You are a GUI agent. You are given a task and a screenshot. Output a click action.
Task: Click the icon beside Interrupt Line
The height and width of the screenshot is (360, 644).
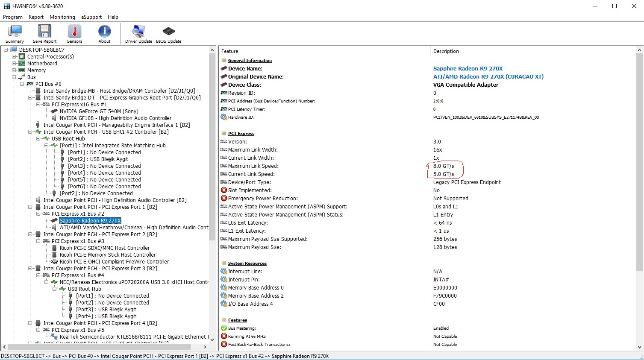click(x=224, y=271)
